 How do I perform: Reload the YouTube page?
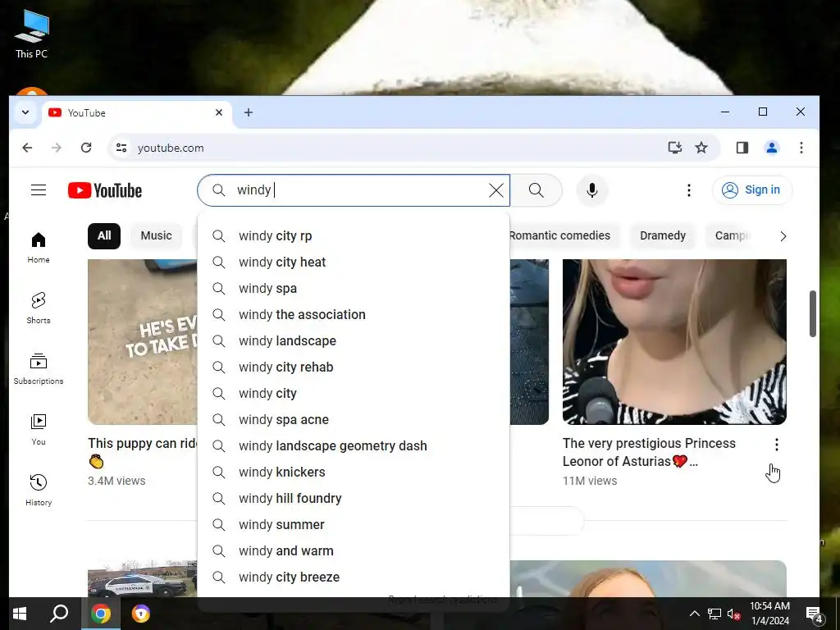pos(85,148)
